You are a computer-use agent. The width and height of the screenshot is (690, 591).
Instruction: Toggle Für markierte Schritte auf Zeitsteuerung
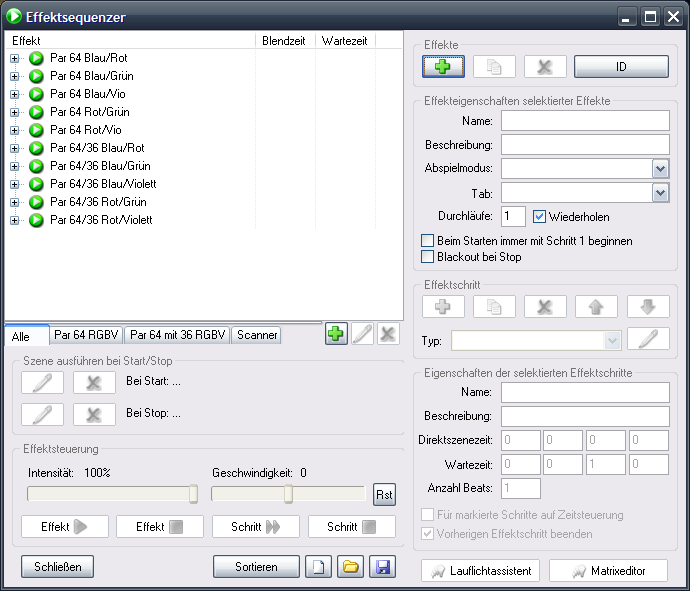coord(427,514)
